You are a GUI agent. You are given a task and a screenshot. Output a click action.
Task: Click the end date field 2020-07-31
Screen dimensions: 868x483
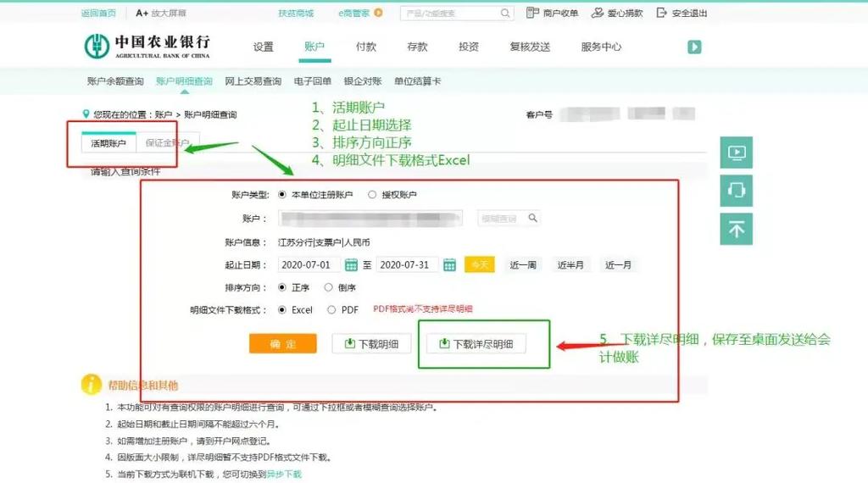408,265
